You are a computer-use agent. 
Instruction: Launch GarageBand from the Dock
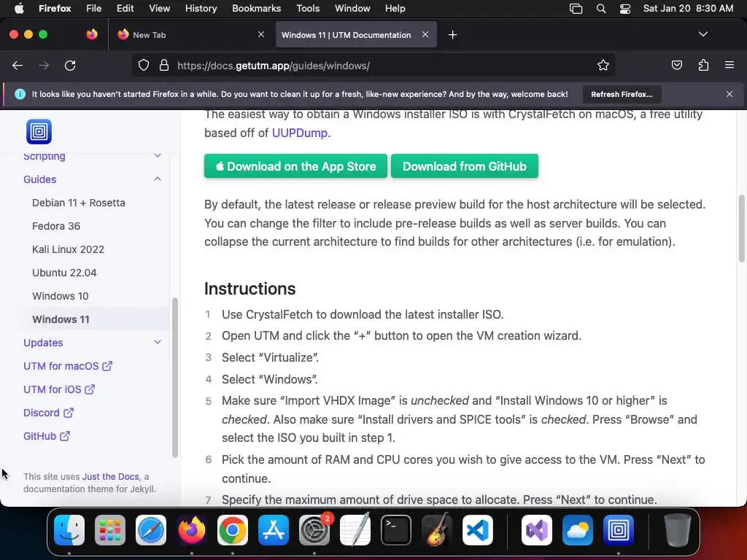(436, 530)
